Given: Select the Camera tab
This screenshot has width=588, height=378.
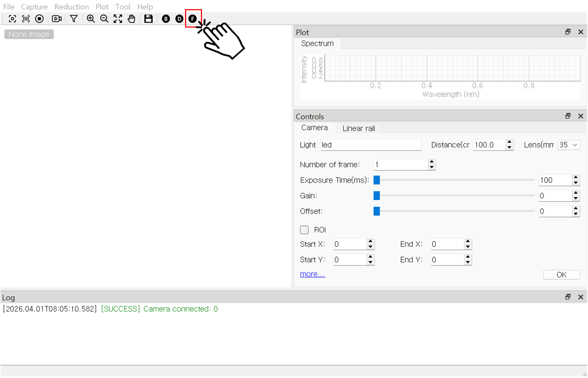Looking at the screenshot, I should pyautogui.click(x=314, y=128).
